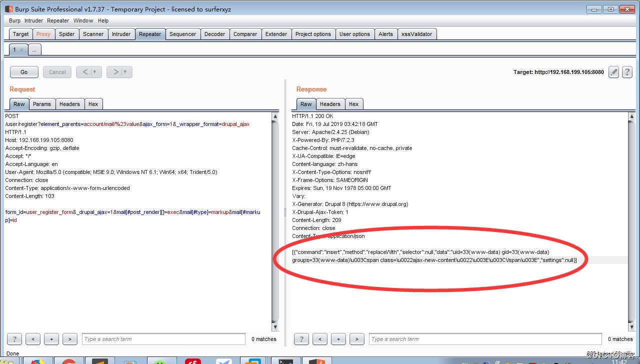Click request scrollbar up arrow
Viewport: 640px width, 364px height.
(275, 116)
